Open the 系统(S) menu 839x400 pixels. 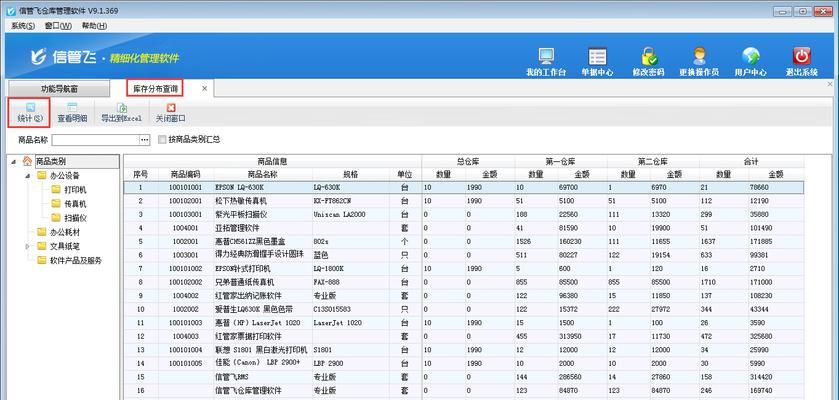coord(24,26)
